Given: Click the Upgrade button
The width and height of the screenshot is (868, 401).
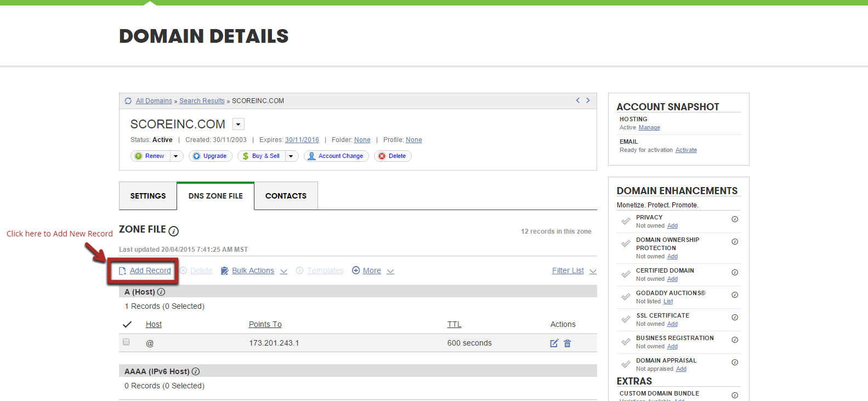Looking at the screenshot, I should click(x=211, y=156).
